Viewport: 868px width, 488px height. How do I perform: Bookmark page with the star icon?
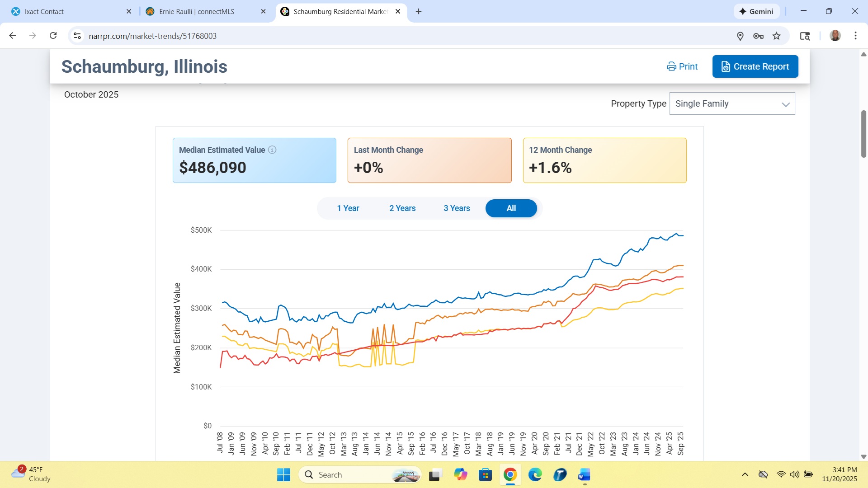[777, 36]
